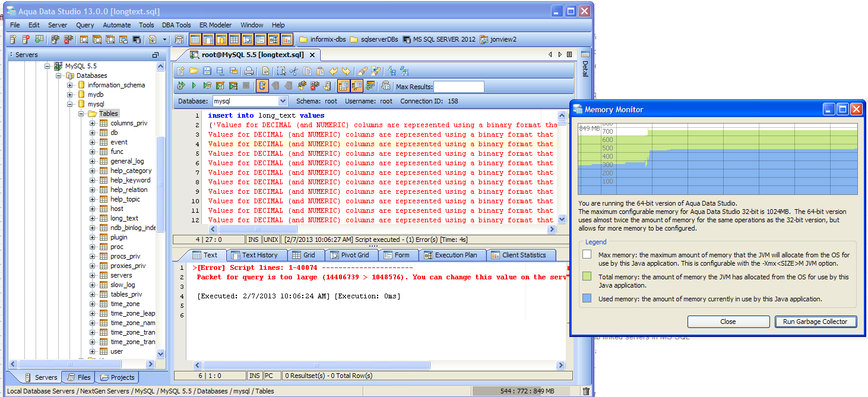This screenshot has width=868, height=397.
Task: Collapse the Databases tree node
Action: click(59, 75)
